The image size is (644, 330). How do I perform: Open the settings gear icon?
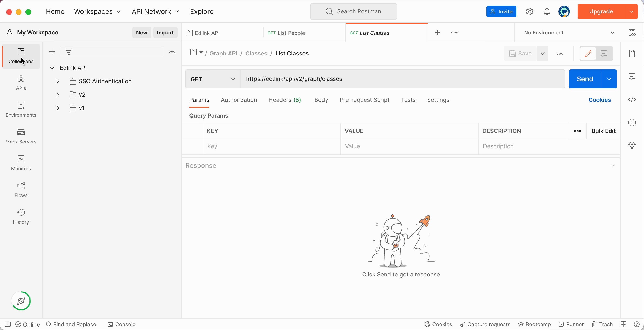pyautogui.click(x=530, y=11)
